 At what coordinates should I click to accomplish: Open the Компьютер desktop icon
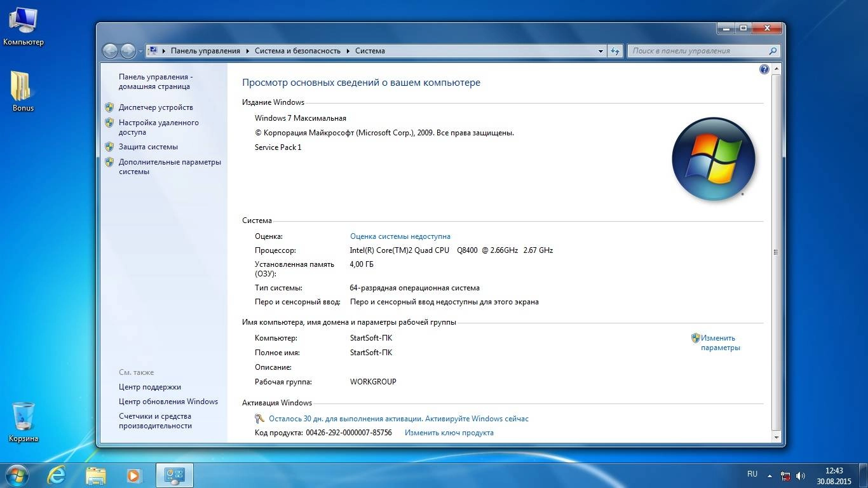pyautogui.click(x=23, y=27)
